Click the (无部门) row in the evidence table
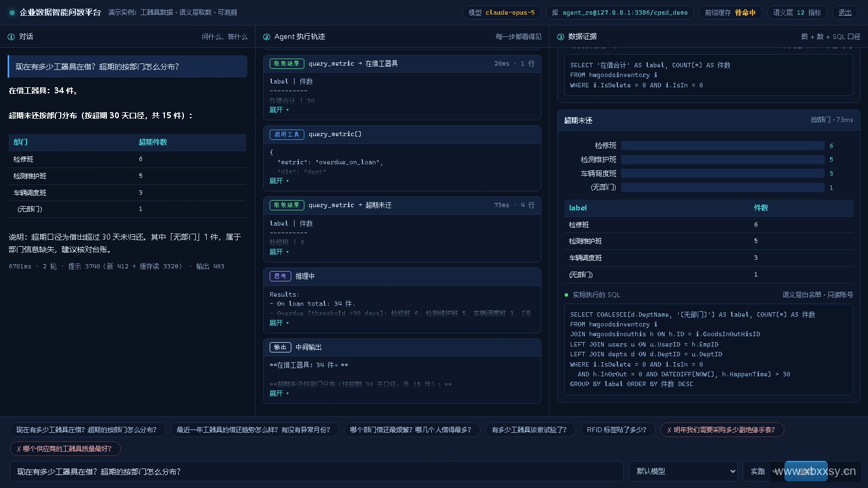868x488 pixels. pyautogui.click(x=709, y=275)
